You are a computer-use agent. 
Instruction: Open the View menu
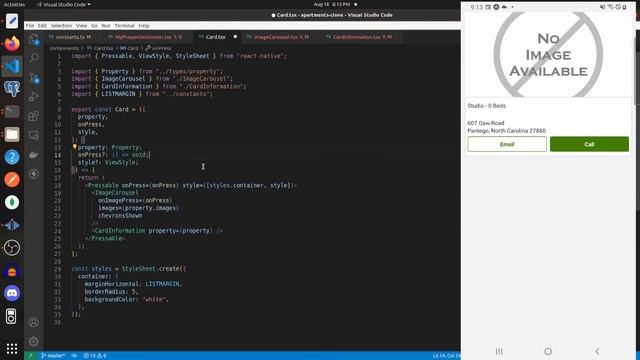coord(82,25)
